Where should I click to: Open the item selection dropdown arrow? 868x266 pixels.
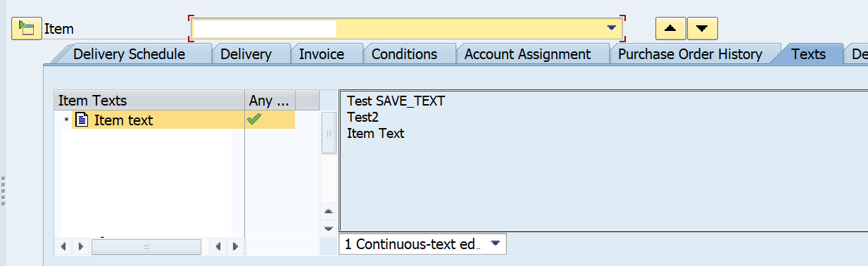[611, 28]
